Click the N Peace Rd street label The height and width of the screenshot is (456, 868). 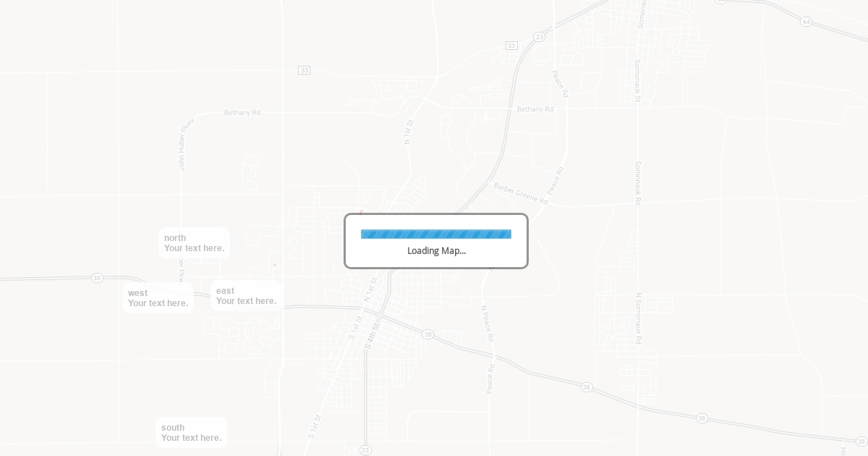point(488,323)
